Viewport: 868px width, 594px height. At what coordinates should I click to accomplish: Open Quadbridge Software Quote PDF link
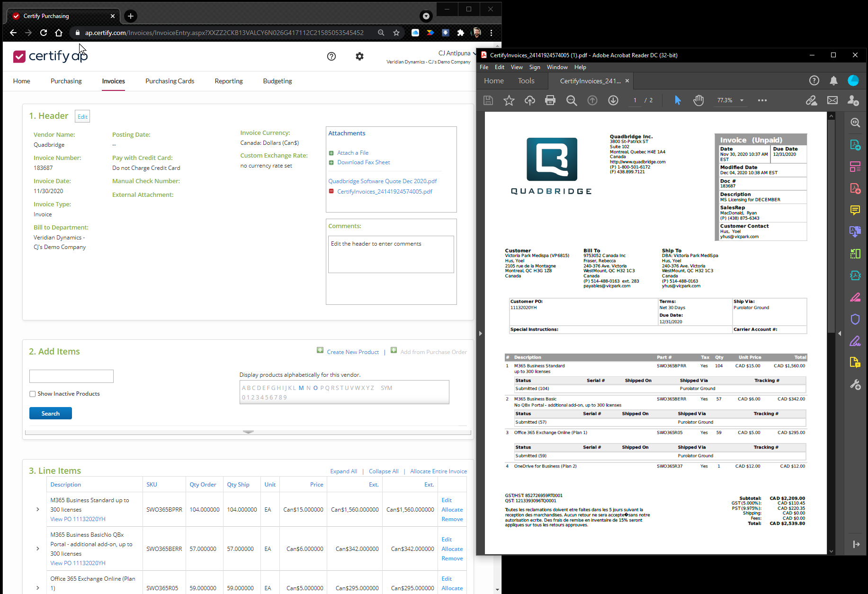[x=383, y=181]
